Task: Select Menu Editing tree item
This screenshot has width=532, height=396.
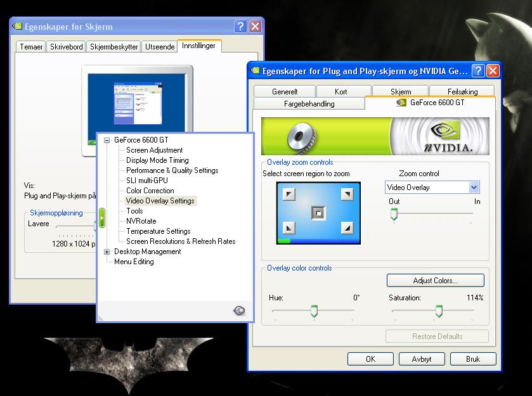Action: click(134, 262)
